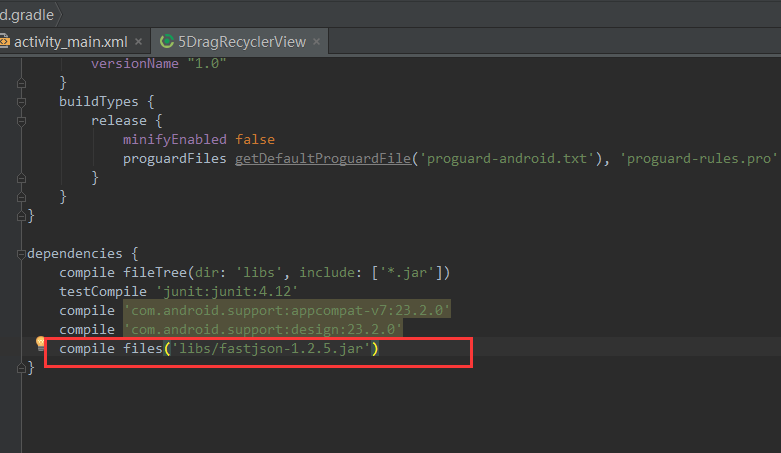Click the buildTypes keyword
Viewport: 781px width, 453px height.
(99, 102)
